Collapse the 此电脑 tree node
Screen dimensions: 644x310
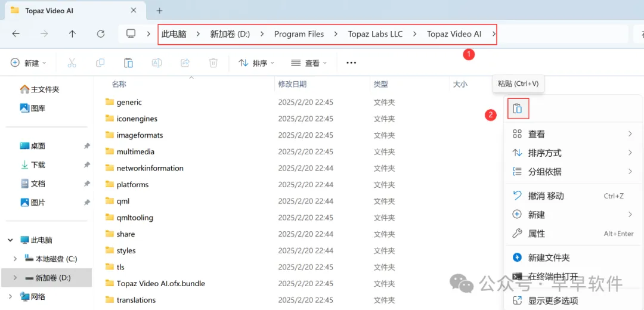coord(10,240)
